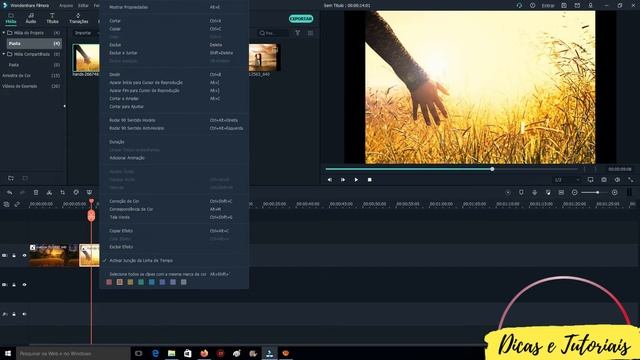Click the snapshot camera icon under preview
The image size is (640, 360).
coord(604,180)
